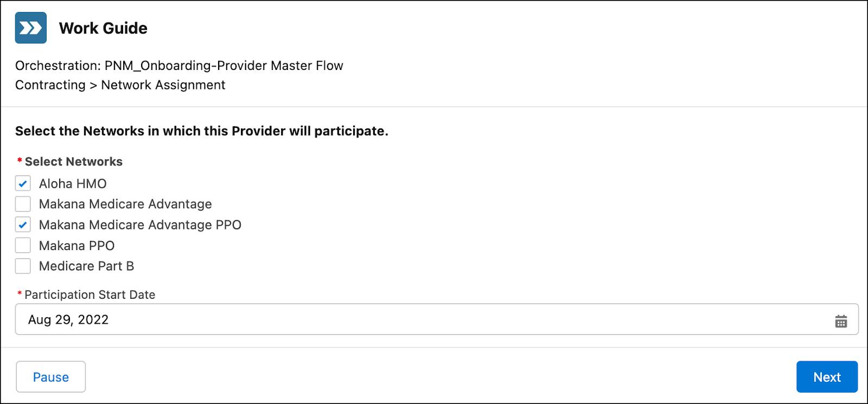
Task: Uncheck Makana Medicare Advantage PPO
Action: point(22,225)
